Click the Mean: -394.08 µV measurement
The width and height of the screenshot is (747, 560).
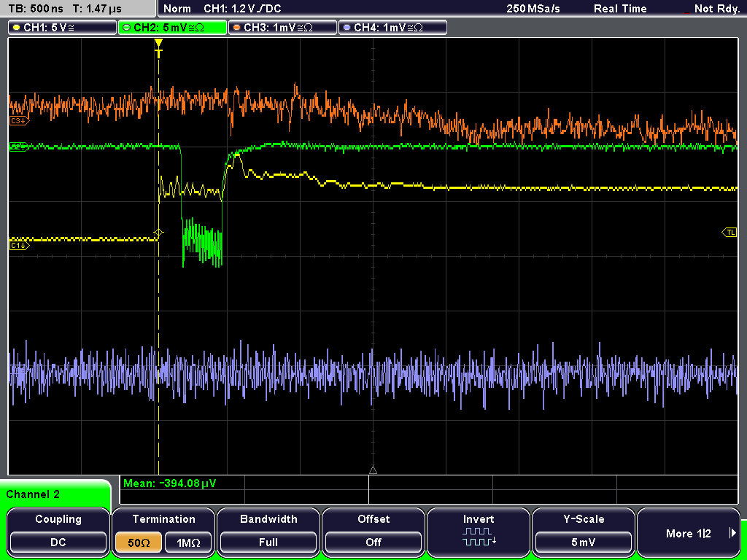tap(169, 483)
